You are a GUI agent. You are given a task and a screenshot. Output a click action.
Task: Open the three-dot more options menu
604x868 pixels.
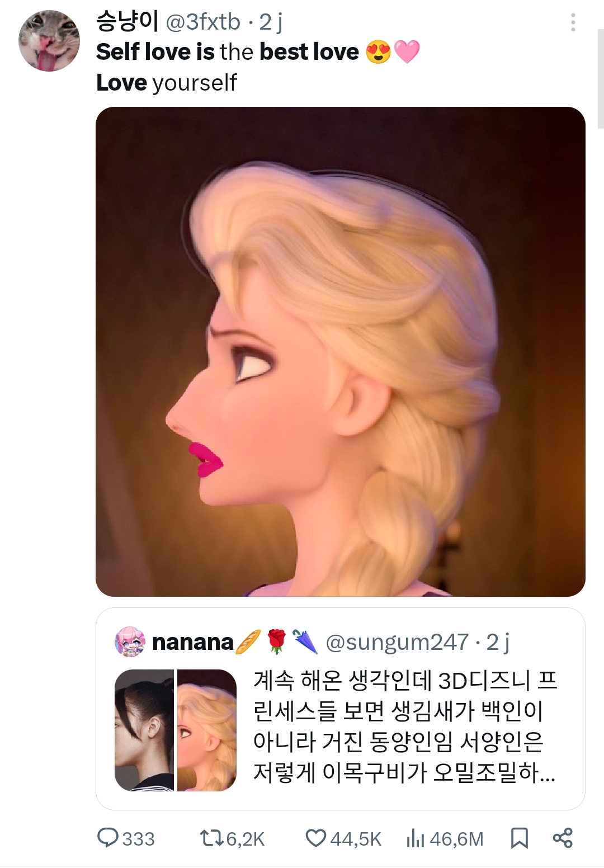pos(573,22)
